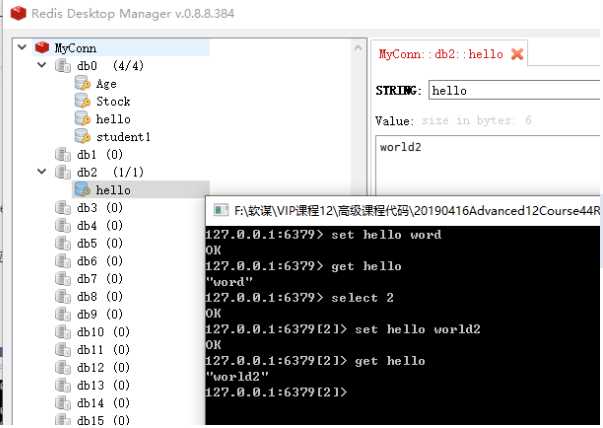603x428 pixels.
Task: Click the "set hello word" console line
Action: point(323,235)
